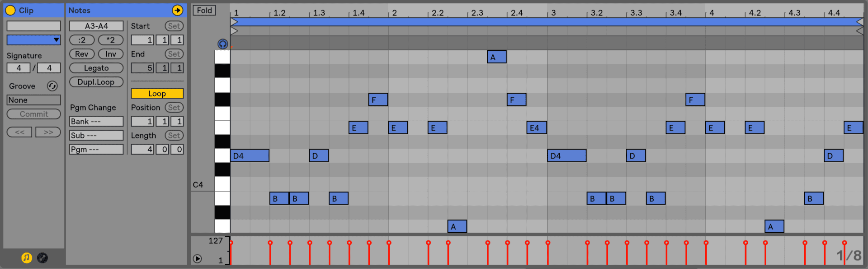Image resolution: width=868 pixels, height=269 pixels.
Task: Click the Set button next to Length
Action: [x=174, y=135]
